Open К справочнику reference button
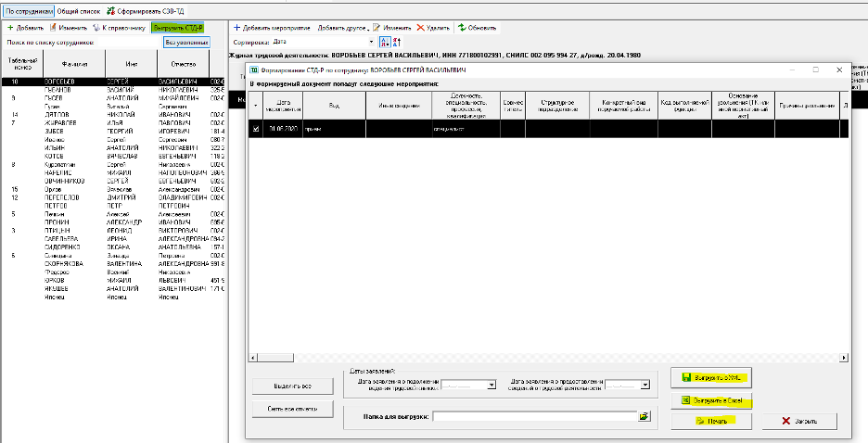The width and height of the screenshot is (868, 443). click(118, 28)
